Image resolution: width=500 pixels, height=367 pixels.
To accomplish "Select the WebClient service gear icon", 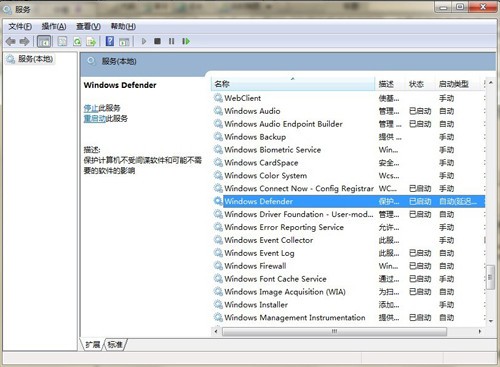I will tap(218, 98).
